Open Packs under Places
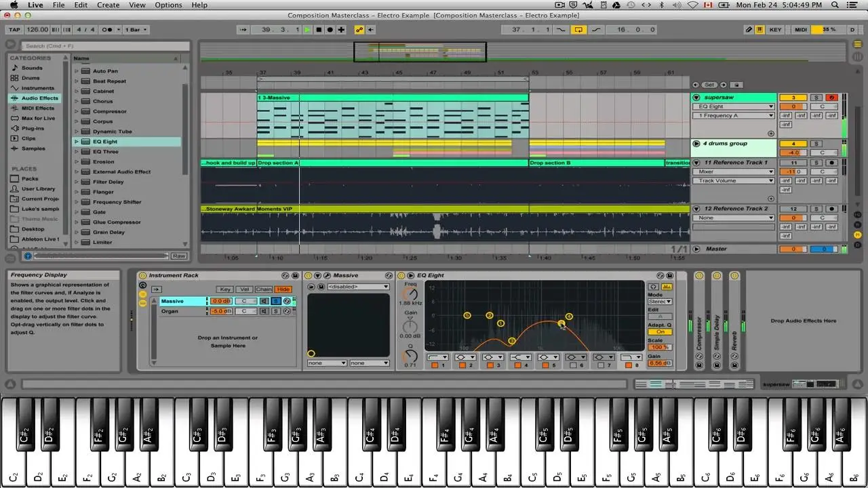Image resolution: width=868 pixels, height=488 pixels. tap(30, 179)
